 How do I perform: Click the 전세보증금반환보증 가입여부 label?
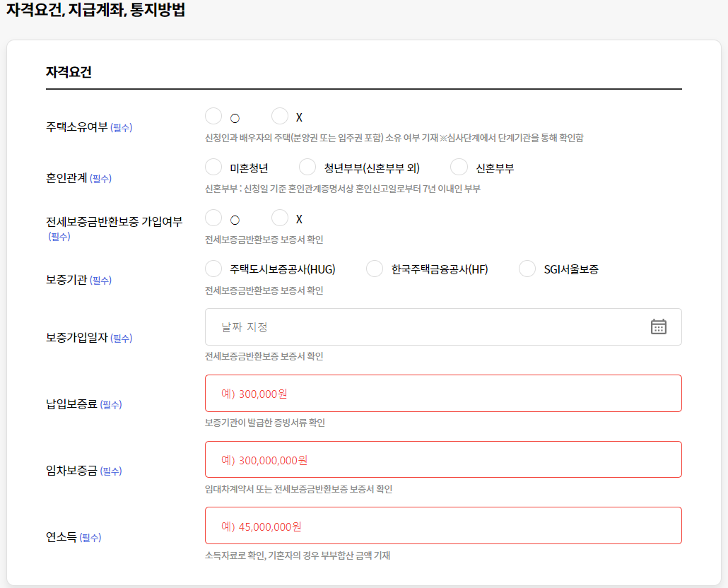click(x=115, y=222)
